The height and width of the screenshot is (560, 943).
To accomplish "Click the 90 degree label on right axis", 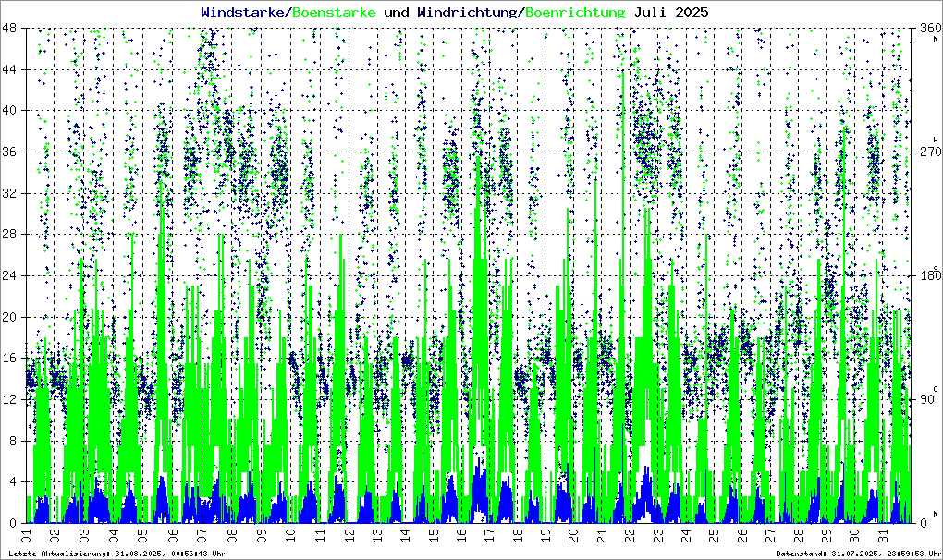I will 925,399.
